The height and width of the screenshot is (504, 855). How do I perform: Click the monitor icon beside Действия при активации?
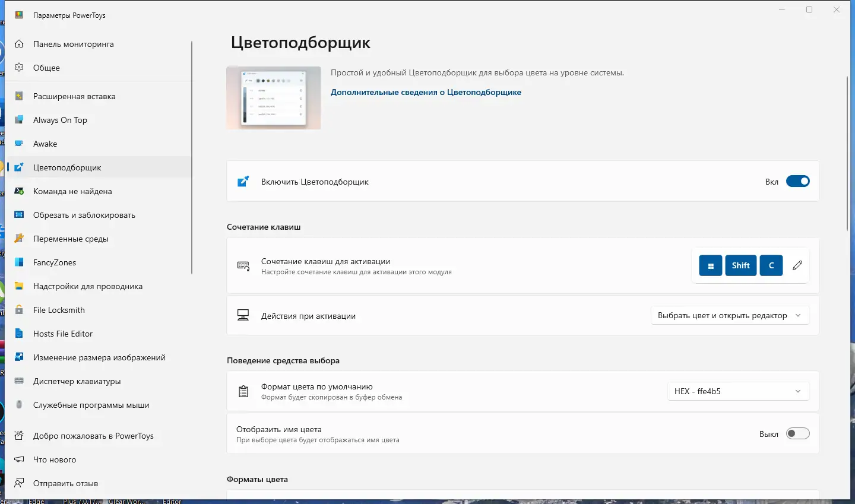point(243,315)
